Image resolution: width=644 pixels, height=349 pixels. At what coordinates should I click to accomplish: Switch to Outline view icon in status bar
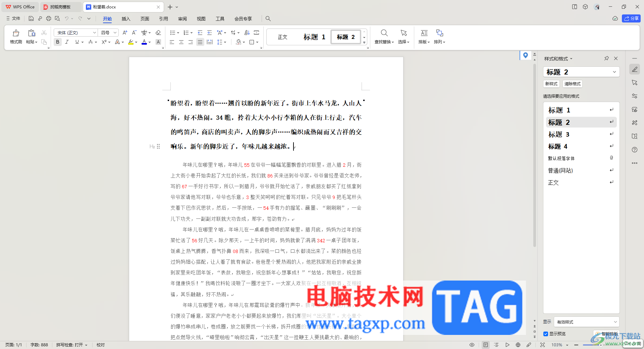[496, 345]
